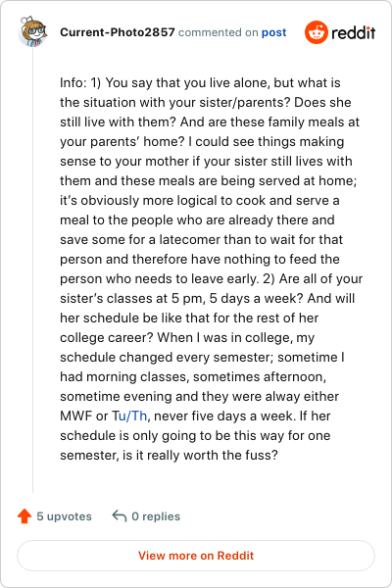Click the reply arrow icon
Viewport: 392px width, 588px height.
click(120, 516)
